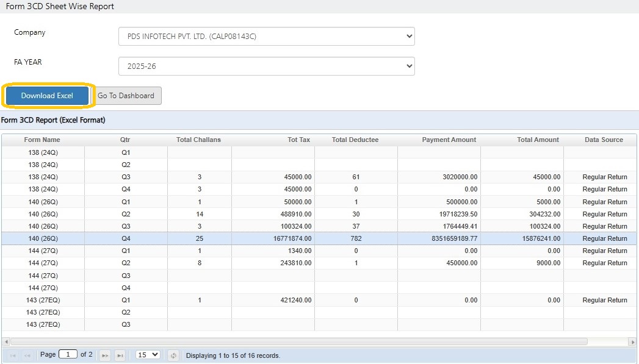
Task: Select the 143 (27EQ) Q2 row form name
Action: coord(43,312)
